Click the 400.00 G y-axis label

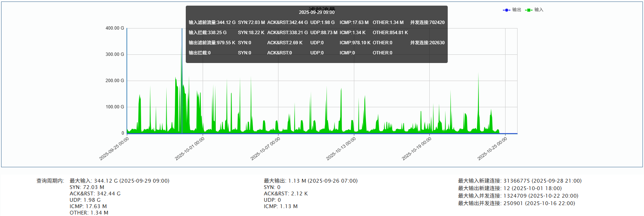point(114,28)
